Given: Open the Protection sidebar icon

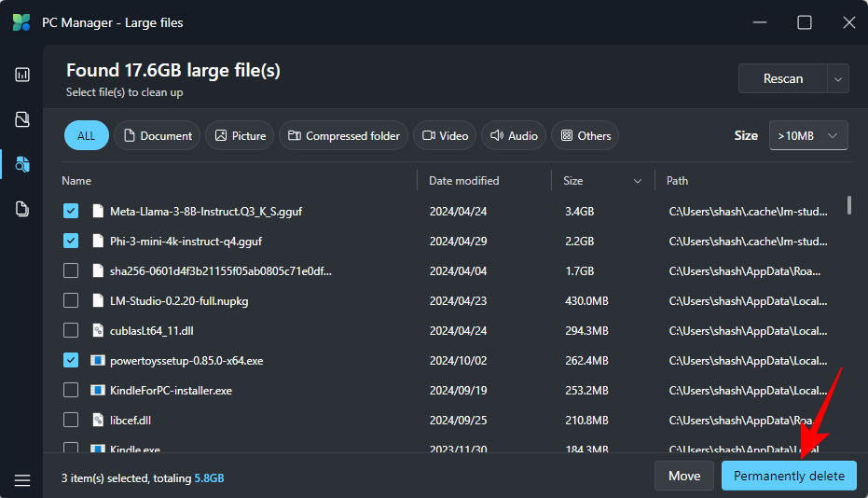Looking at the screenshot, I should click(x=22, y=119).
